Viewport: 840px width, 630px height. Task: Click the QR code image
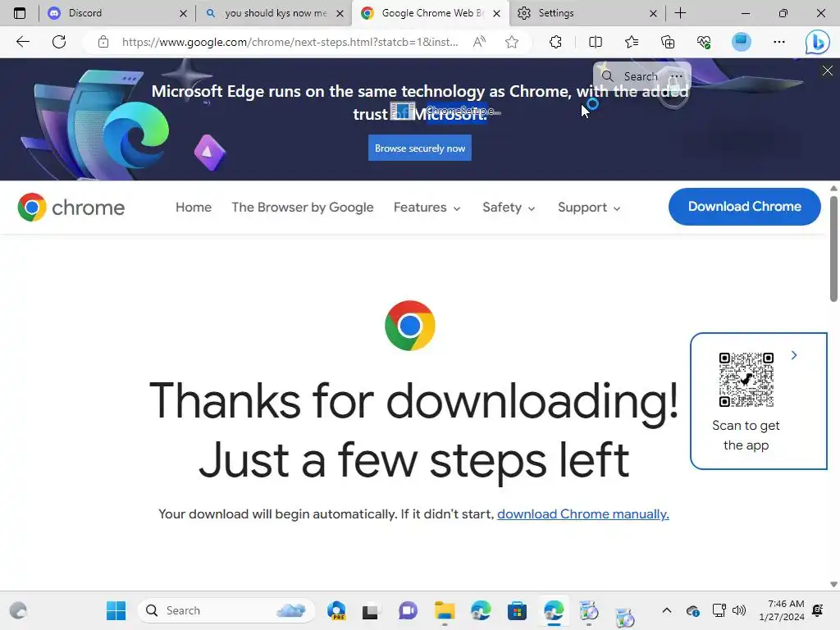[x=746, y=379]
